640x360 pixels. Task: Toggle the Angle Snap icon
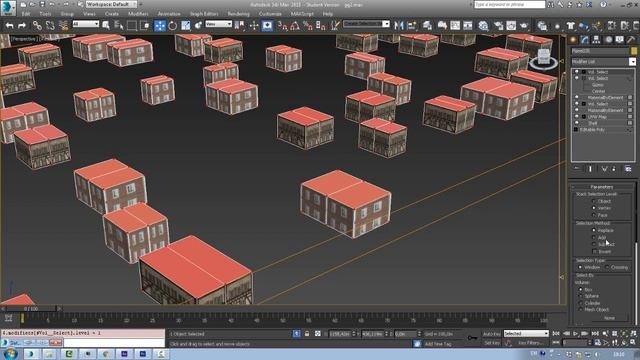(x=295, y=26)
